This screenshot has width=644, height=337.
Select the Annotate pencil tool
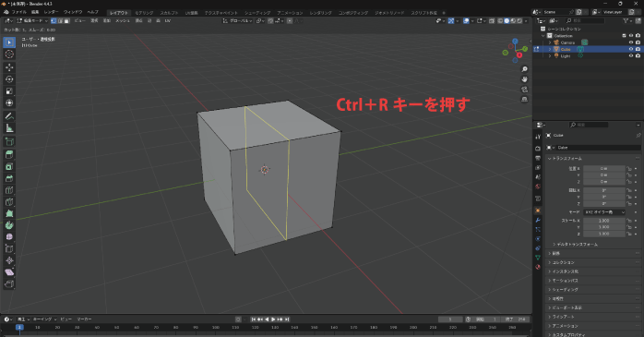coord(9,116)
